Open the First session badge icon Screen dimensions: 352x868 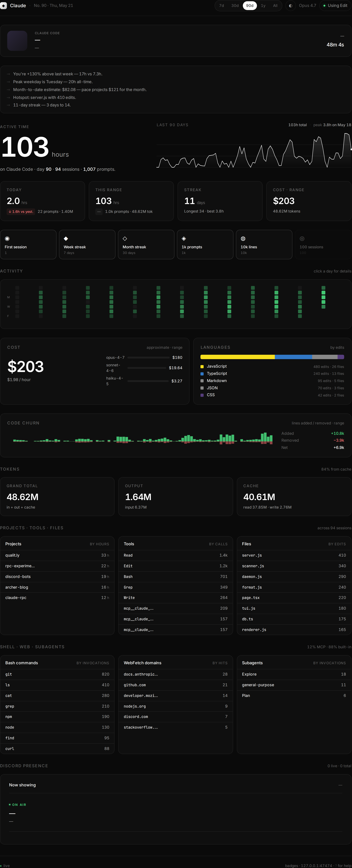(x=7, y=239)
